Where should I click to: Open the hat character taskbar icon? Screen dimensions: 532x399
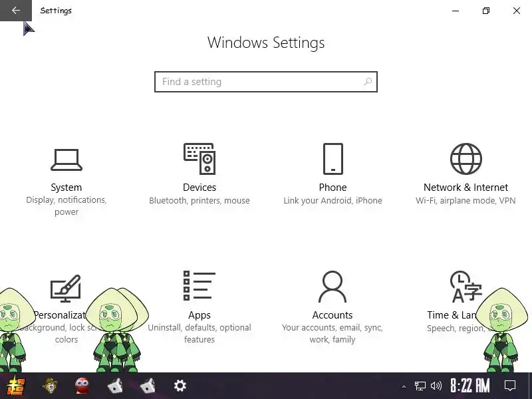(x=50, y=386)
